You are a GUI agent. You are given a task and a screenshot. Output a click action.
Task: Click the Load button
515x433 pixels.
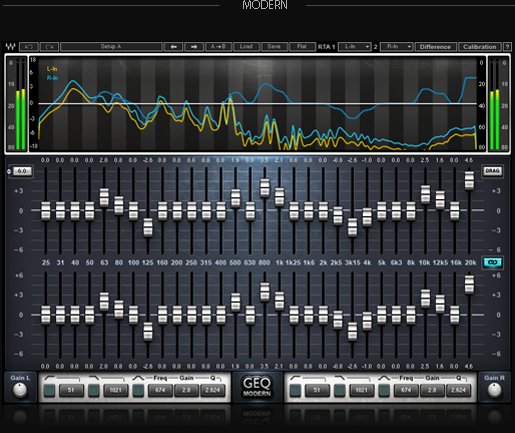click(246, 47)
